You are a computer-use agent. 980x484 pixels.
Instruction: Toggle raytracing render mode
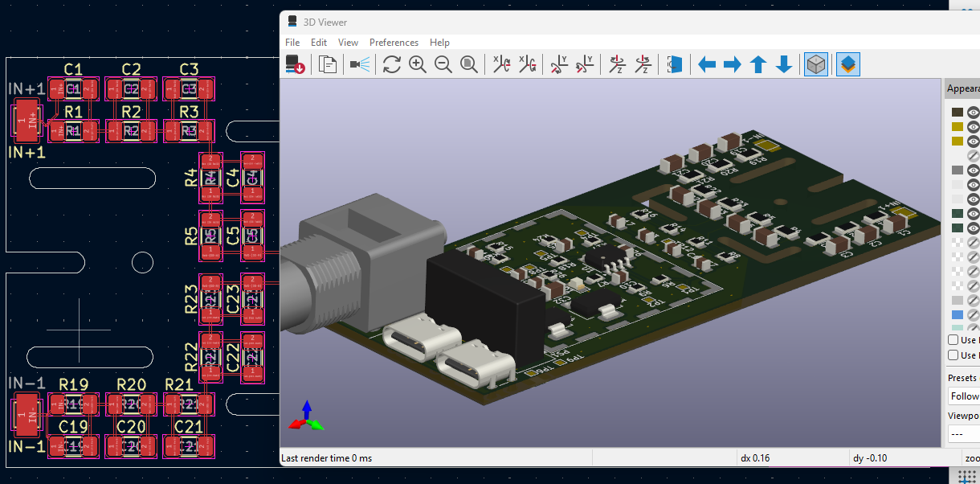pos(360,65)
